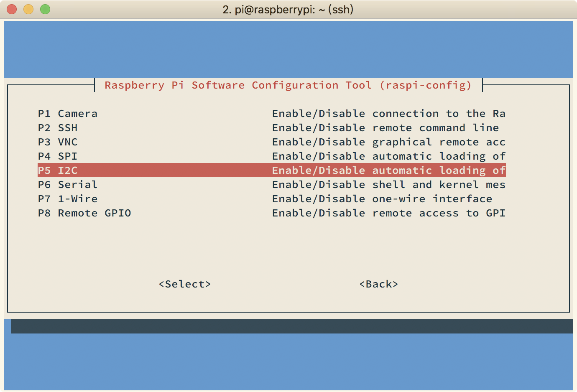The image size is (577, 392).
Task: Click the red close window button
Action: [x=12, y=9]
